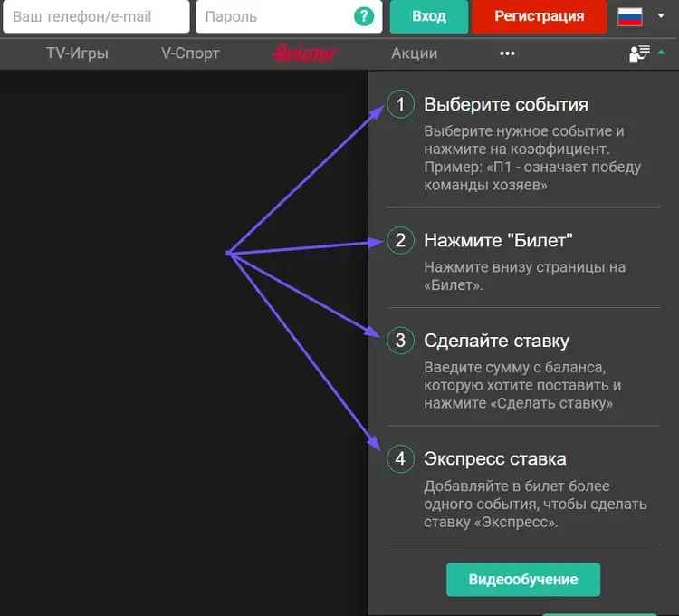This screenshot has height=616, width=679.
Task: Click the Пароль password field
Action: (x=289, y=16)
